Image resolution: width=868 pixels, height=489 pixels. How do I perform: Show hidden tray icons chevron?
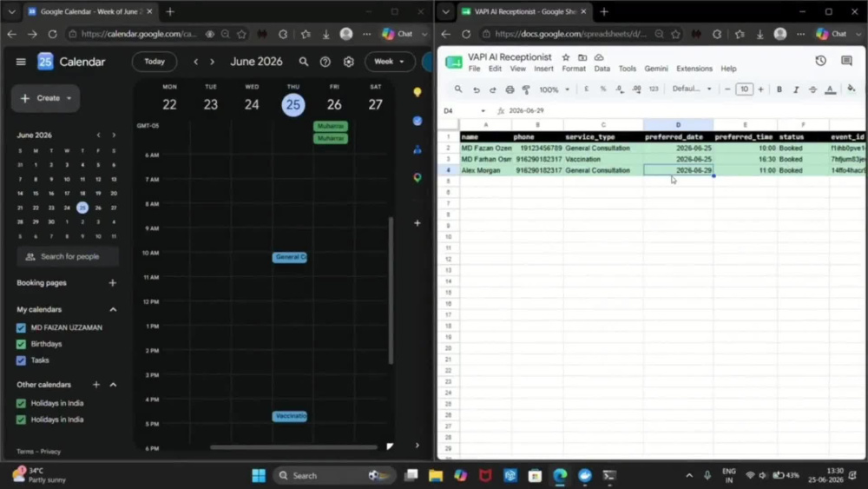coord(688,476)
